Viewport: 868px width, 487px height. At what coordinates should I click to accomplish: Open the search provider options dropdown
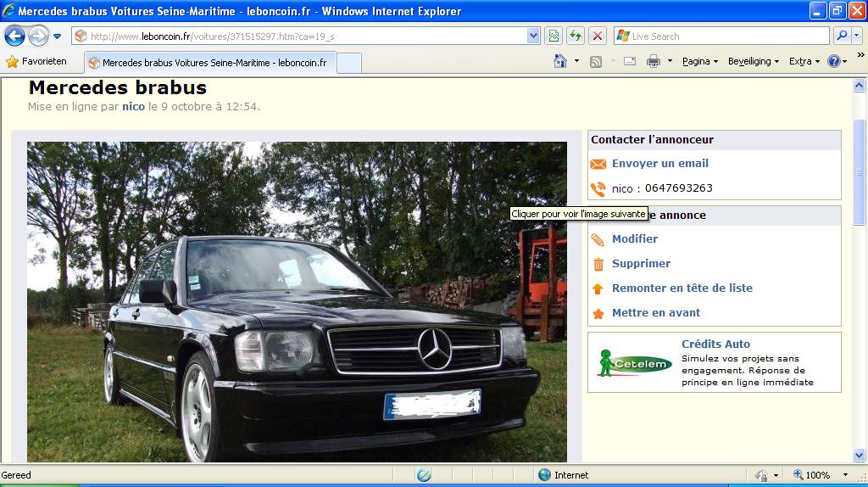(x=856, y=36)
